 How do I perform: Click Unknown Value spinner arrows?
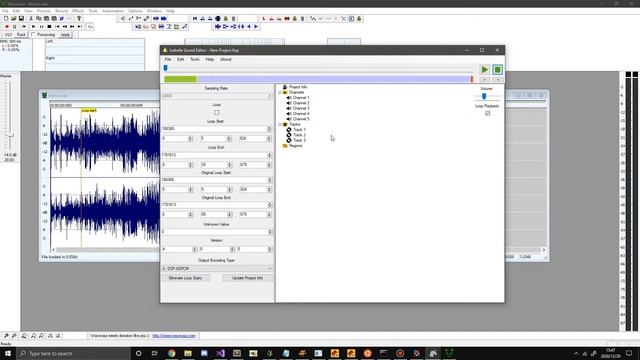click(x=269, y=232)
